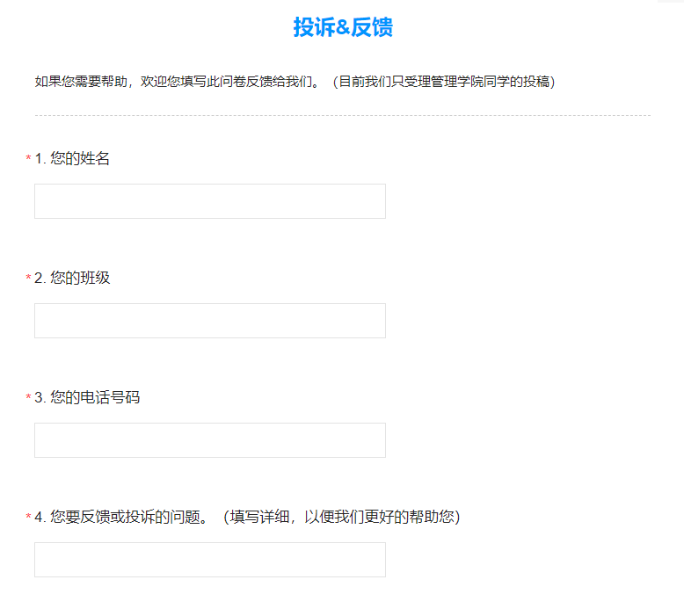Select the 您的电话号码 input field
This screenshot has width=684, height=616.
point(209,440)
